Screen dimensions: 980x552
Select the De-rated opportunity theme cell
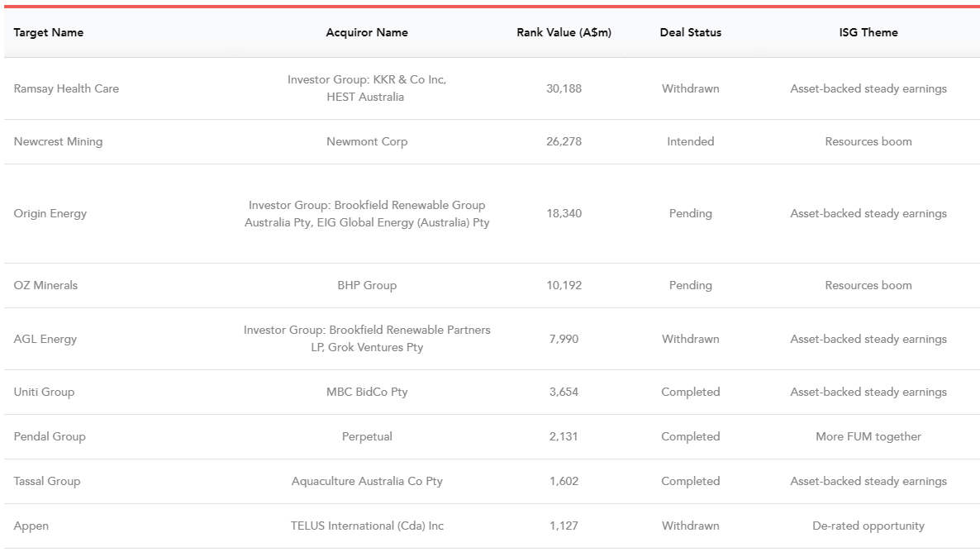868,526
